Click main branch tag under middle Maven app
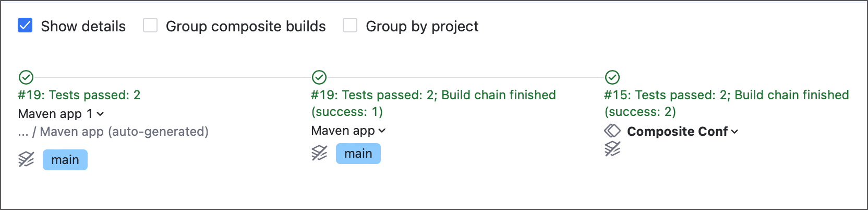Viewport: 868px width, 210px height. coord(358,154)
